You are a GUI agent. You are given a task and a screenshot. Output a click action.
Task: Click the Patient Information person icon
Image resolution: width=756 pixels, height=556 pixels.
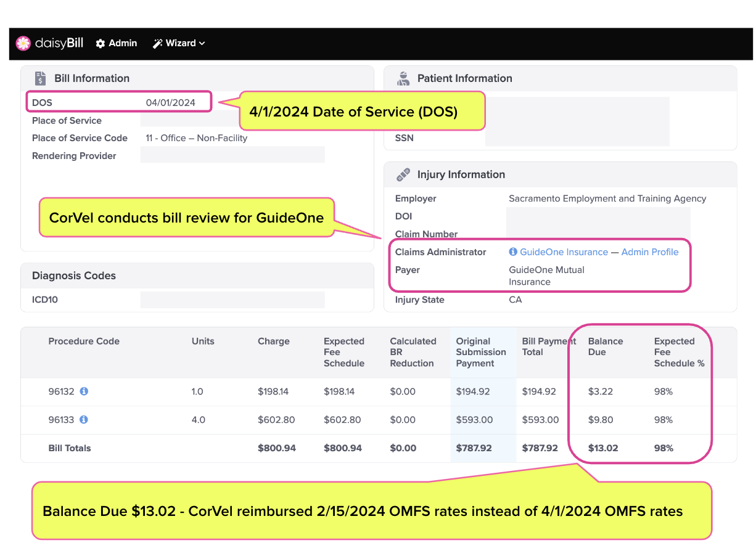pyautogui.click(x=404, y=78)
